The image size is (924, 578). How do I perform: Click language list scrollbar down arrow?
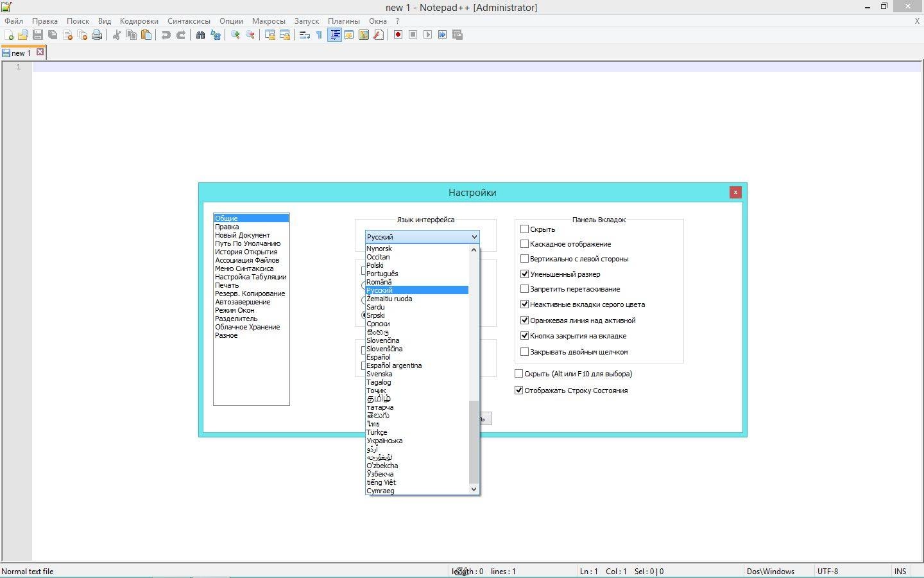point(474,489)
